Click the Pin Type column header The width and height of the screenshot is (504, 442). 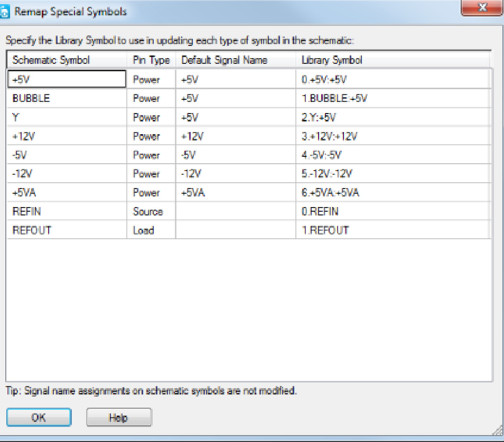151,60
